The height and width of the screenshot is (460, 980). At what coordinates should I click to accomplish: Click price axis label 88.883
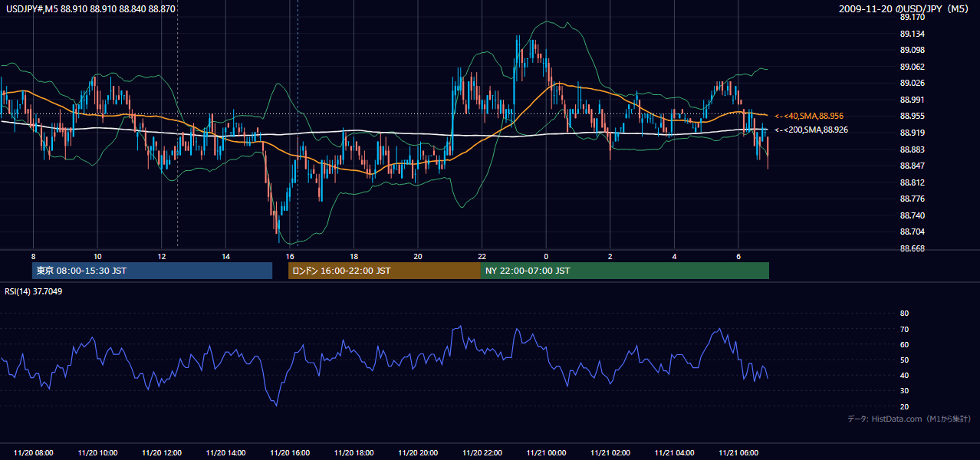(x=912, y=149)
